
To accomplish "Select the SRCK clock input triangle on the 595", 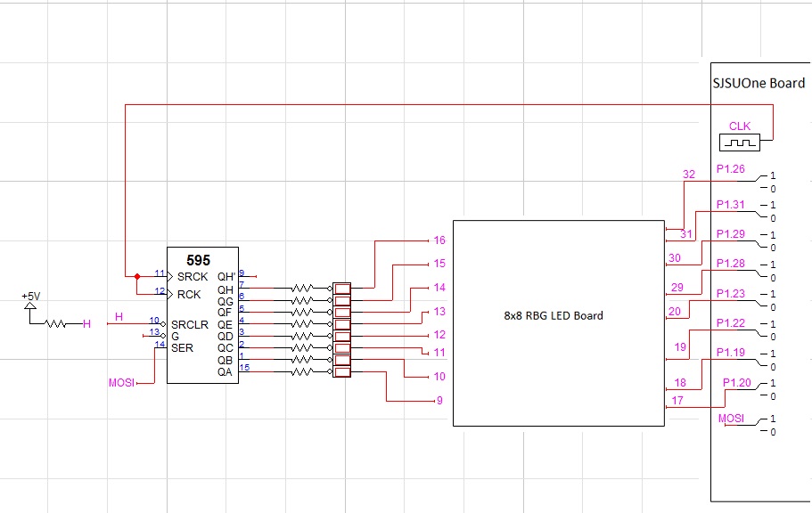I will point(170,276).
